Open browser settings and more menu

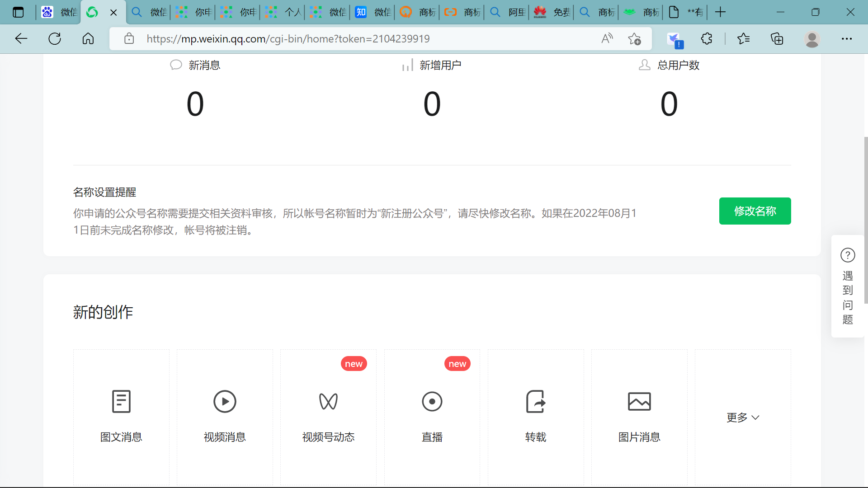[847, 39]
